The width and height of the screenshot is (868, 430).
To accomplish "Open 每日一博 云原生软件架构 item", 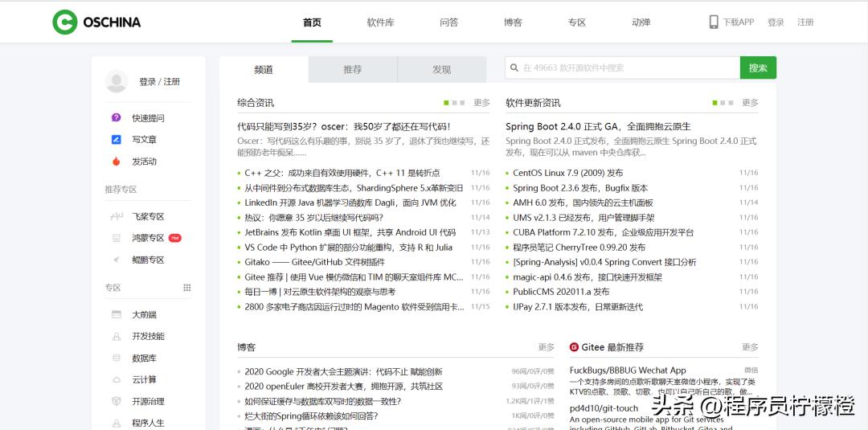I will click(x=320, y=292).
